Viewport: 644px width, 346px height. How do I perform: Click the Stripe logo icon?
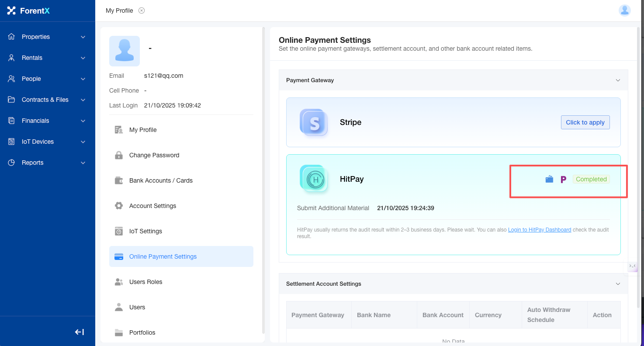click(x=314, y=122)
